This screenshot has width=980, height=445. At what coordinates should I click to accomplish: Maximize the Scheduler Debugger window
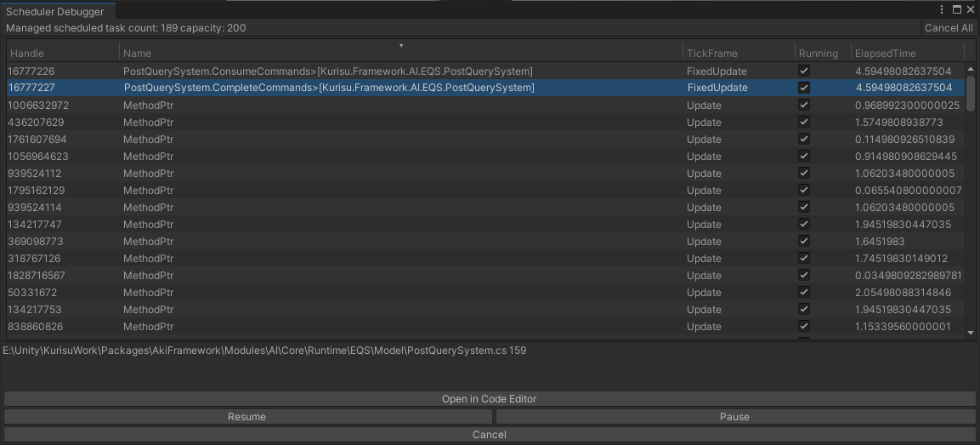[956, 9]
